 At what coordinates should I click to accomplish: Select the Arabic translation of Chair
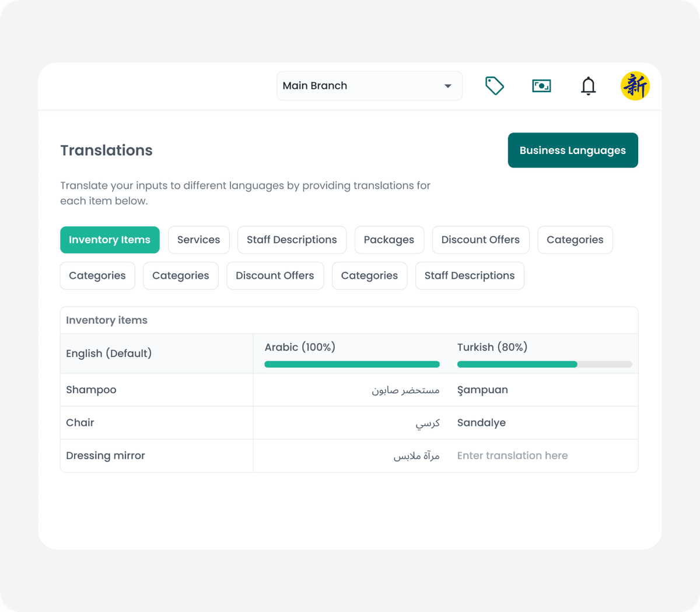(x=428, y=422)
